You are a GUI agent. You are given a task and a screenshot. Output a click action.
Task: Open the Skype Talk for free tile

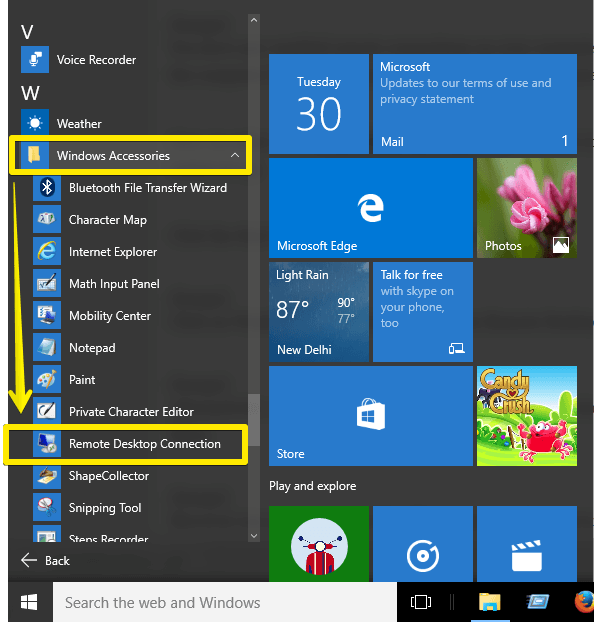(x=423, y=312)
